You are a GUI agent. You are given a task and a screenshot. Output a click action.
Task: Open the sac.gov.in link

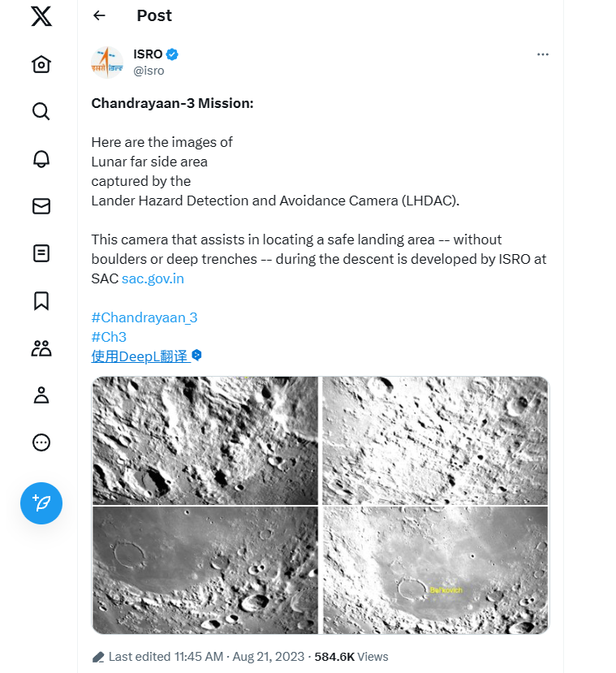[x=153, y=278]
